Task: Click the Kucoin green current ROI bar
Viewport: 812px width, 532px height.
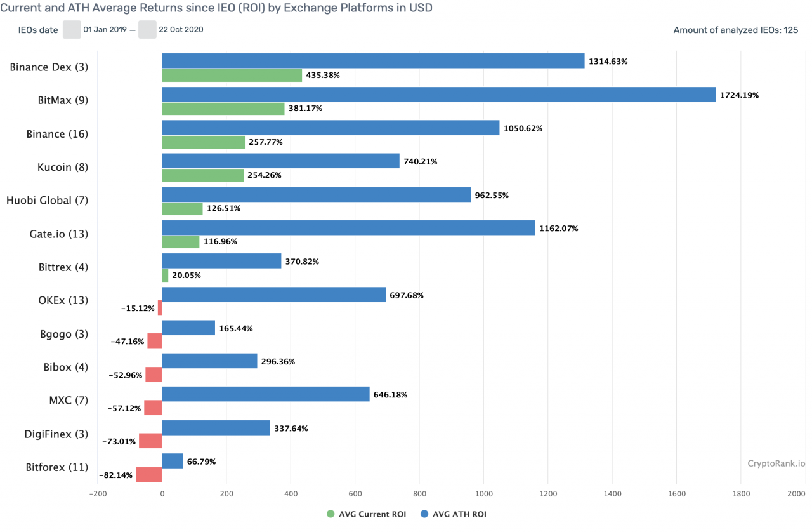Action: click(203, 175)
